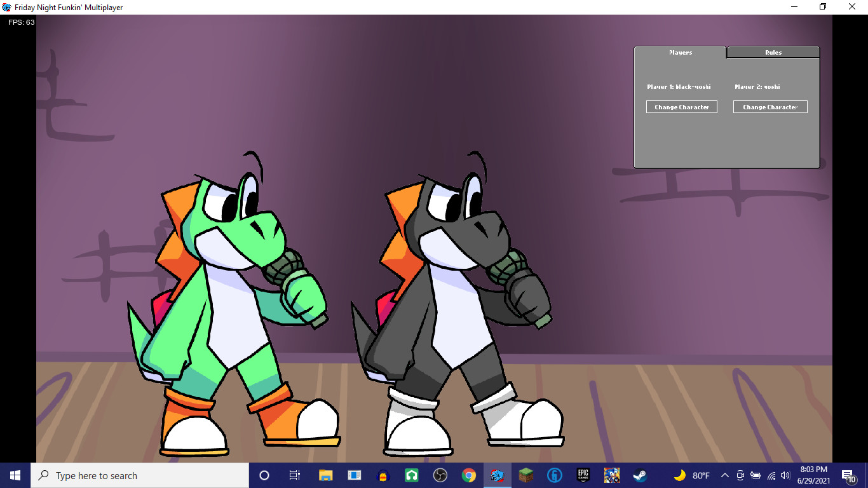868x488 pixels.
Task: Switch to the Rules tab
Action: click(x=773, y=53)
